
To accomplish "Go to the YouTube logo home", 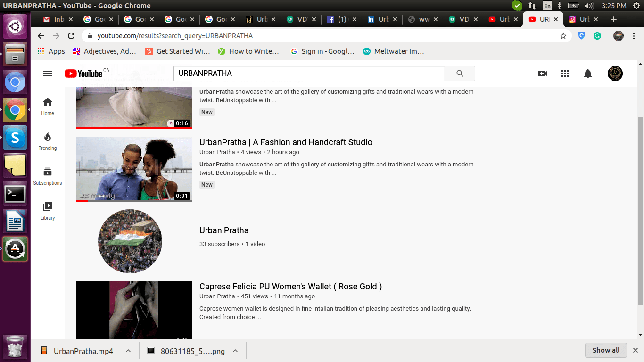I will (83, 74).
